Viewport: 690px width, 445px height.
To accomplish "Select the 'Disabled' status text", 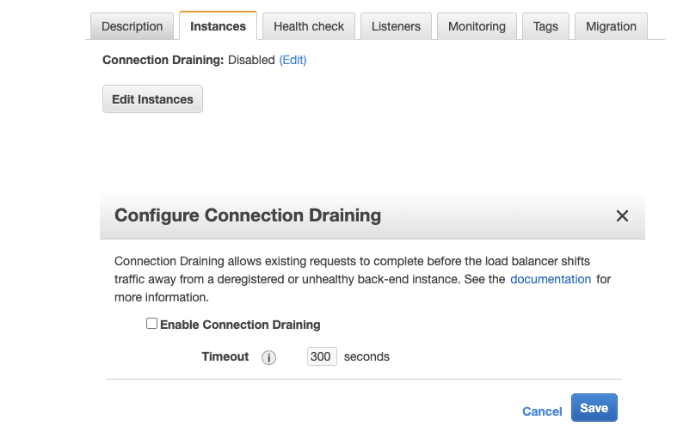I will point(251,60).
